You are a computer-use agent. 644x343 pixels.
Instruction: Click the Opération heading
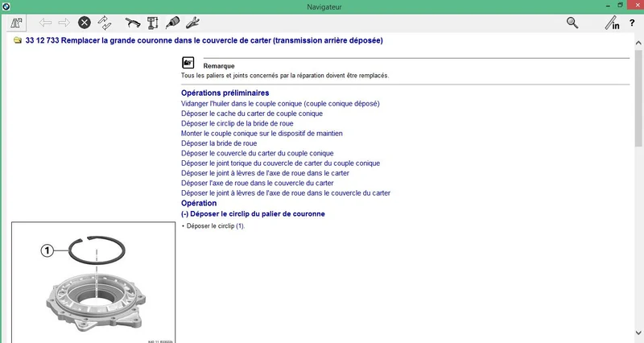[x=199, y=203]
